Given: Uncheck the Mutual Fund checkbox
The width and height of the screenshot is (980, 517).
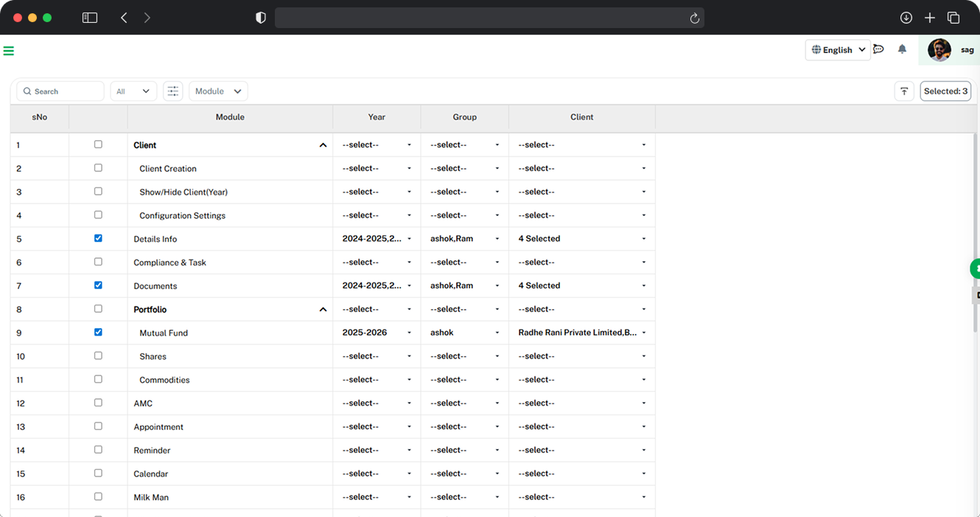Looking at the screenshot, I should point(98,333).
